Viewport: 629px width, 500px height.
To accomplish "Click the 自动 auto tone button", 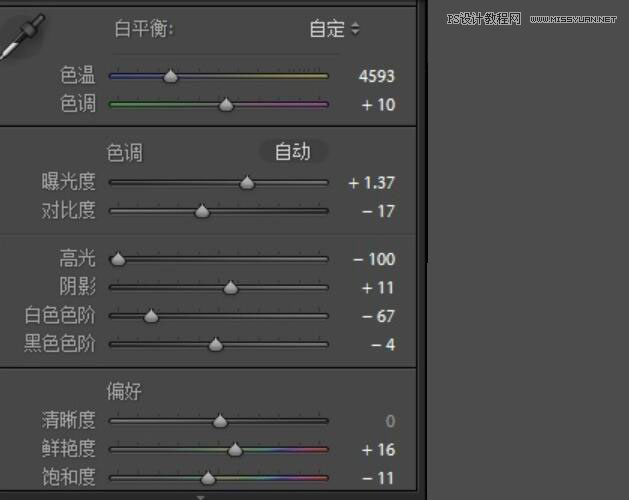I will tap(292, 152).
